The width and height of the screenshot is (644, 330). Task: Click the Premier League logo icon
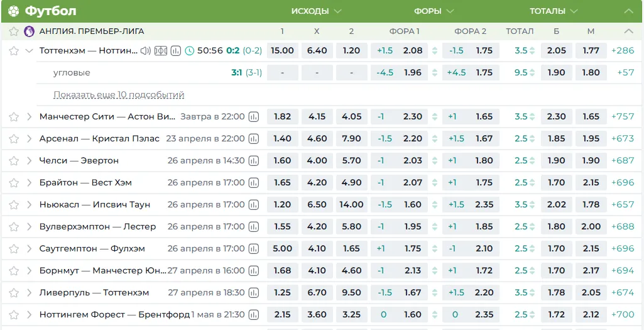(29, 31)
